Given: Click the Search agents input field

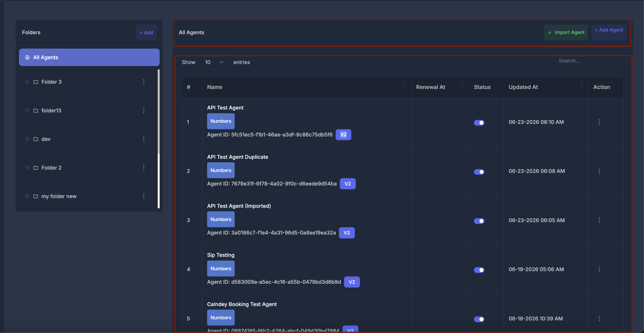Looking at the screenshot, I should [x=588, y=61].
